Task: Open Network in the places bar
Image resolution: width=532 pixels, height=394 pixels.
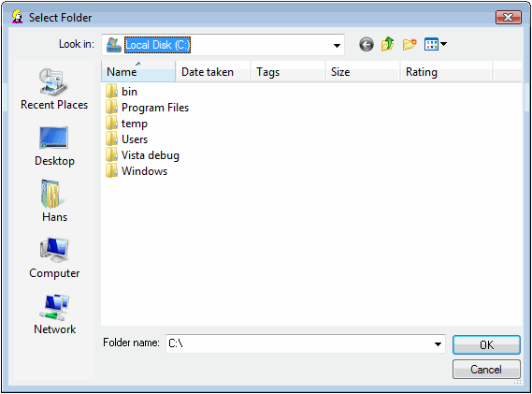Action: click(54, 314)
